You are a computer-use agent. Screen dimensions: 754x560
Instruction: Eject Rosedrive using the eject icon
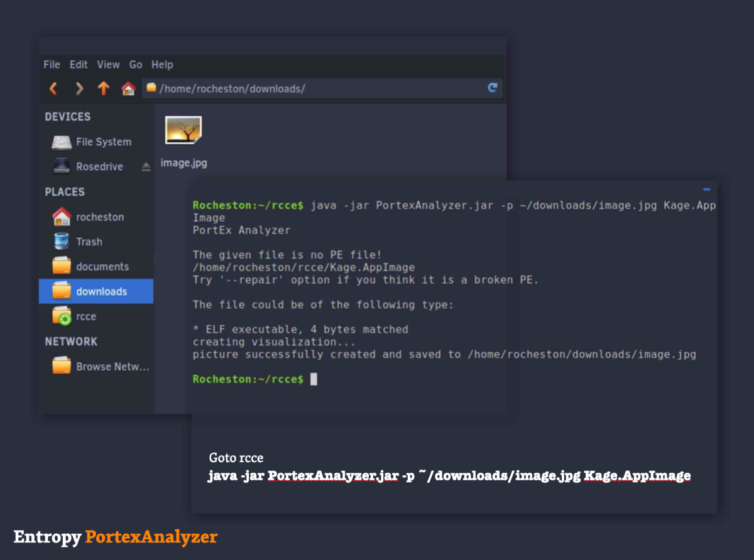(x=146, y=167)
